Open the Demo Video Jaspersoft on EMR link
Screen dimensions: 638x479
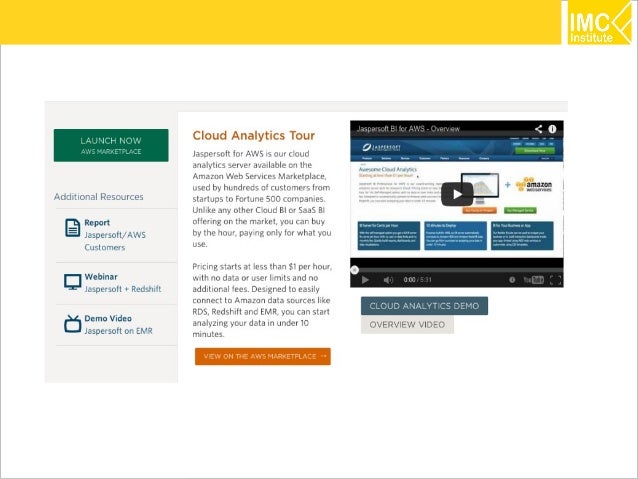(x=118, y=324)
